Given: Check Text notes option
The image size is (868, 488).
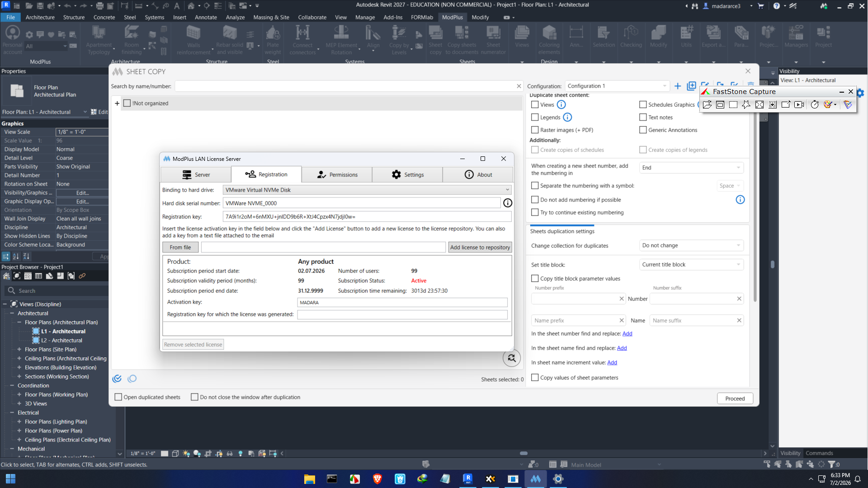Looking at the screenshot, I should tap(643, 117).
